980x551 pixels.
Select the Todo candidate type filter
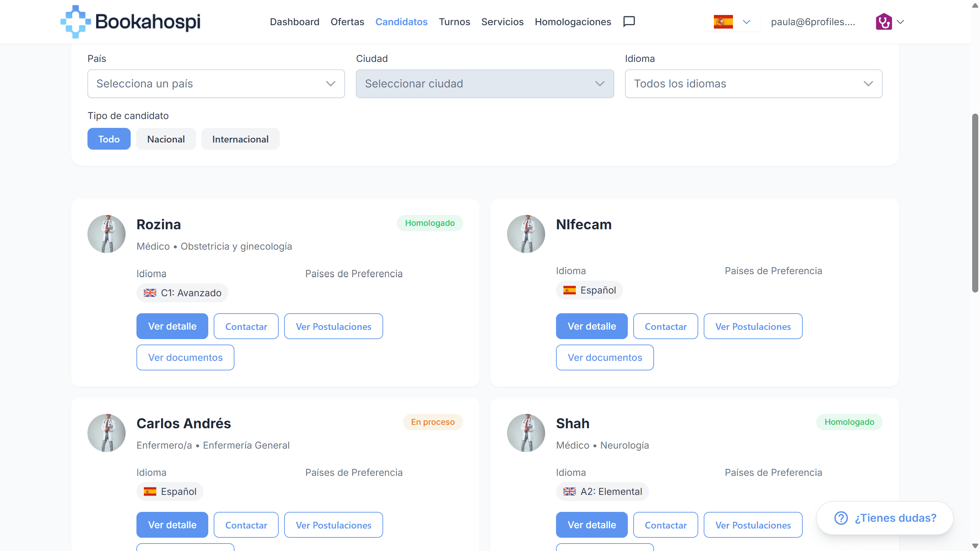(x=109, y=139)
